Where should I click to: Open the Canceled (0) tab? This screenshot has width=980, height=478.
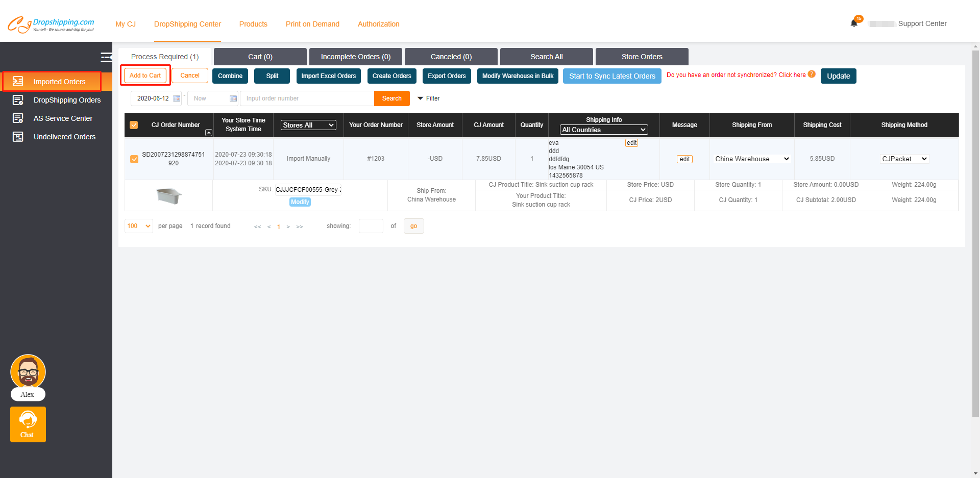click(x=450, y=56)
